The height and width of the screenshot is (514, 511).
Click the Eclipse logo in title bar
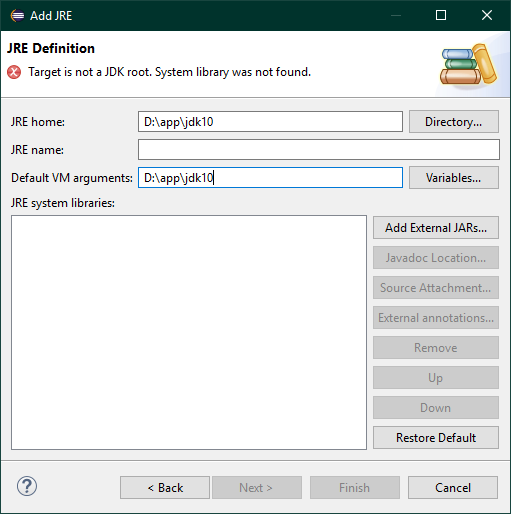pos(17,16)
